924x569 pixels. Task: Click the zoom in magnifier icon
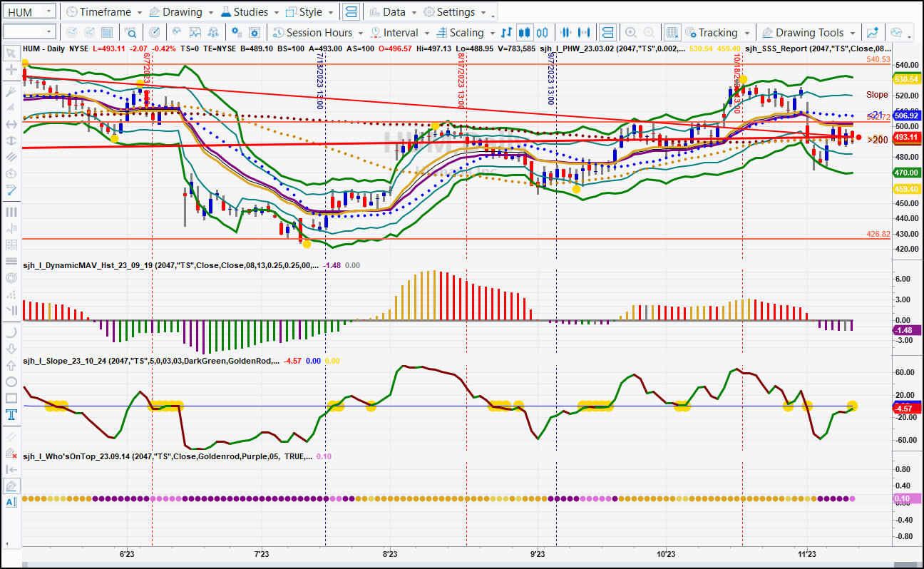click(x=630, y=33)
